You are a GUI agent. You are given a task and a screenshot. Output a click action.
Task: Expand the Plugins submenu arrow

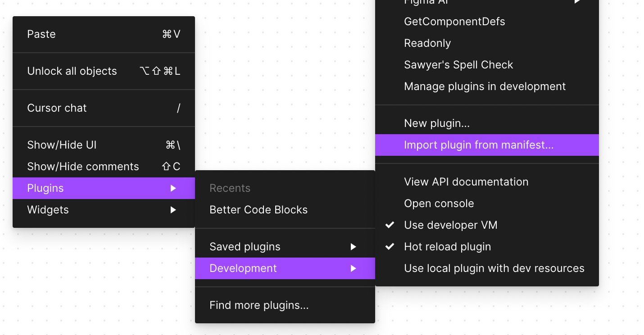click(173, 188)
